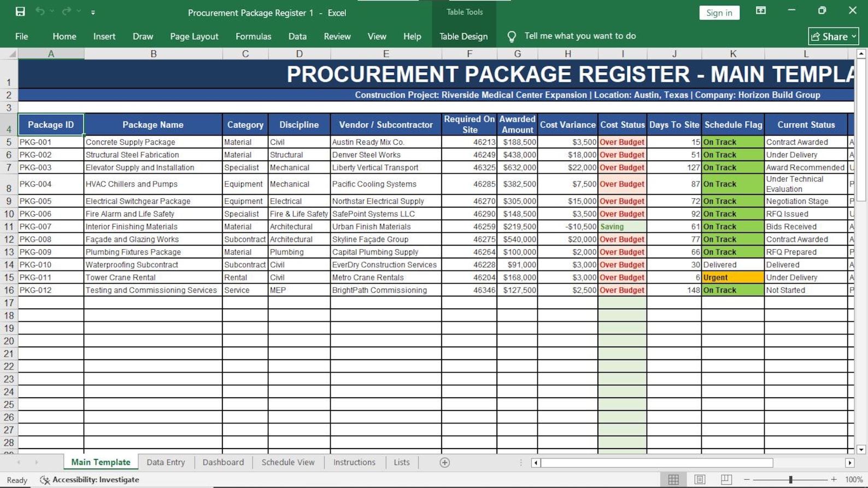Select column E header
The height and width of the screenshot is (488, 868).
click(x=386, y=54)
